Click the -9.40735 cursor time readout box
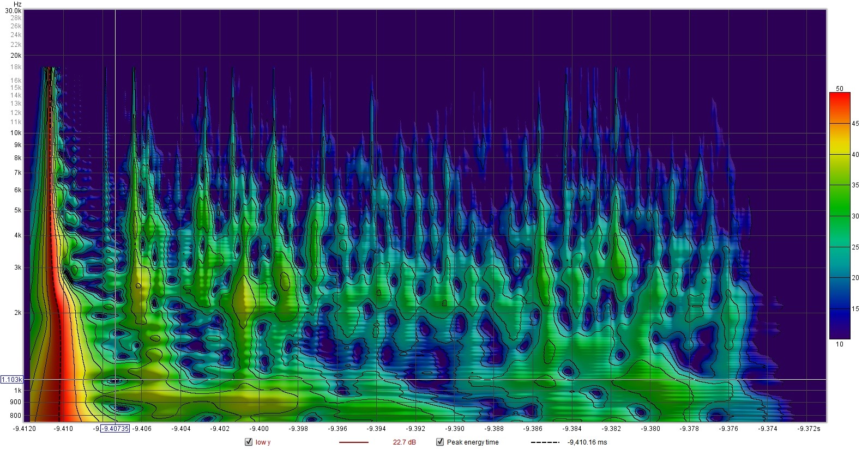Image resolution: width=868 pixels, height=450 pixels. coord(115,428)
